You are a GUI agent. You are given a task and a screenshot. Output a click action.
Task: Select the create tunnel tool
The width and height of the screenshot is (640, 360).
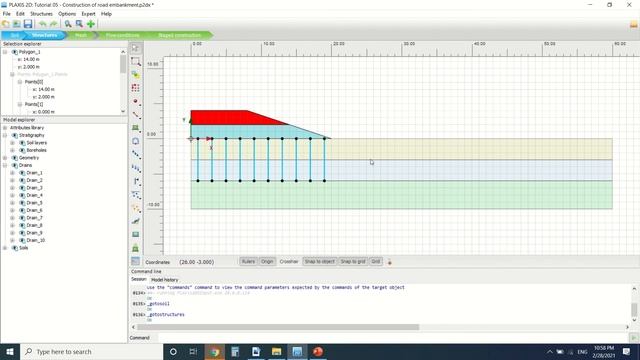136,141
